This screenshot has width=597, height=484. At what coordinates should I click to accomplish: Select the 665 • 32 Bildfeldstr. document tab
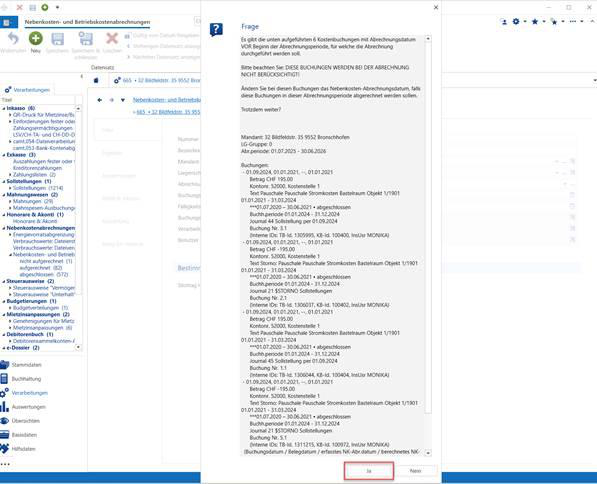point(157,80)
